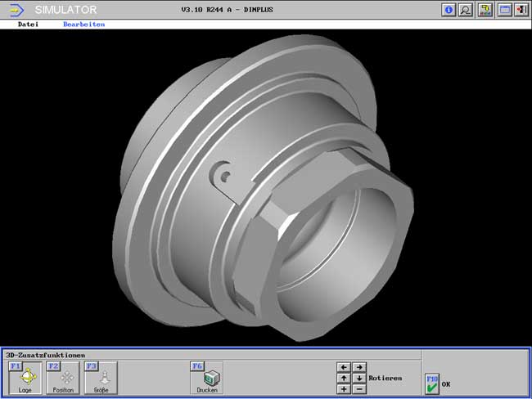This screenshot has height=399, width=532.
Task: Select the Position tool
Action: (63, 378)
